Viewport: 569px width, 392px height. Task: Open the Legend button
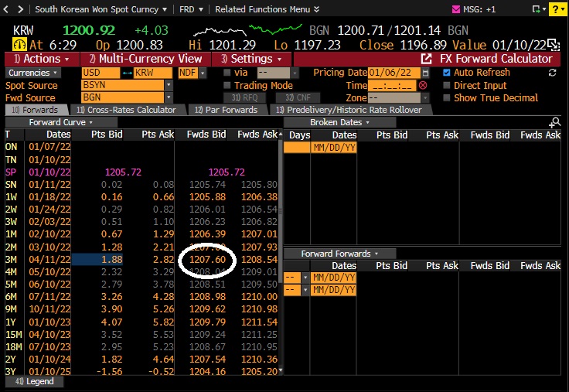(35, 381)
